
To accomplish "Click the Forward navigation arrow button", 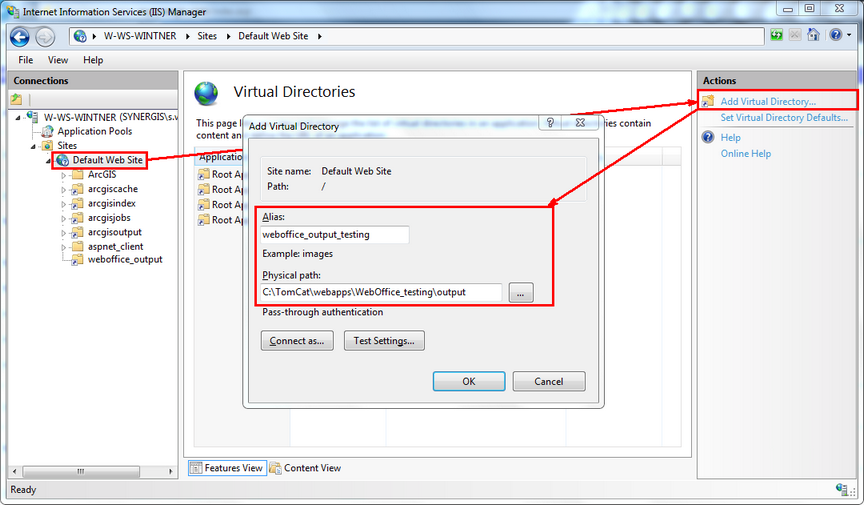I will pos(45,37).
